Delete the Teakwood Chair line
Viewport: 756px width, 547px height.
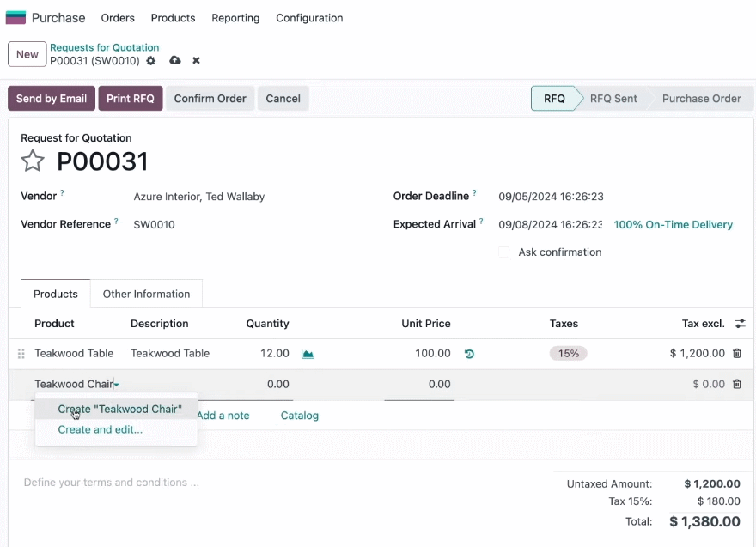737,384
